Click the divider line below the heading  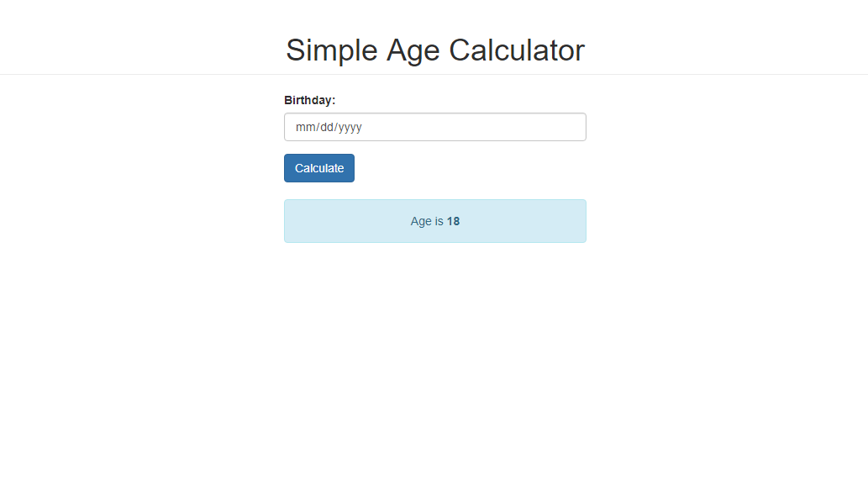(434, 74)
